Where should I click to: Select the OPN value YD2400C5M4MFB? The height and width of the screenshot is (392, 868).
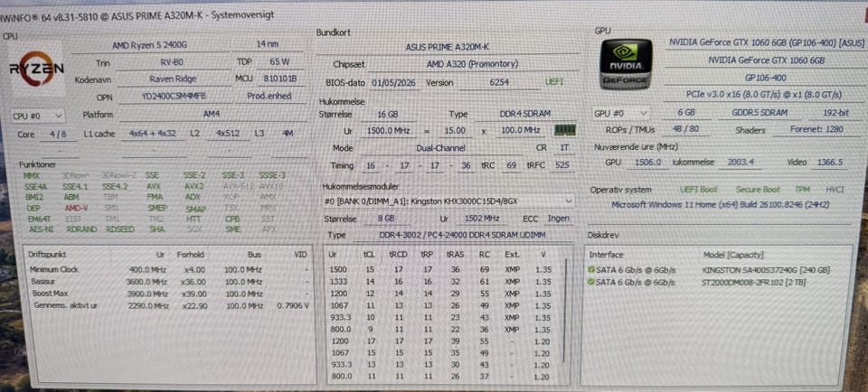(x=174, y=96)
